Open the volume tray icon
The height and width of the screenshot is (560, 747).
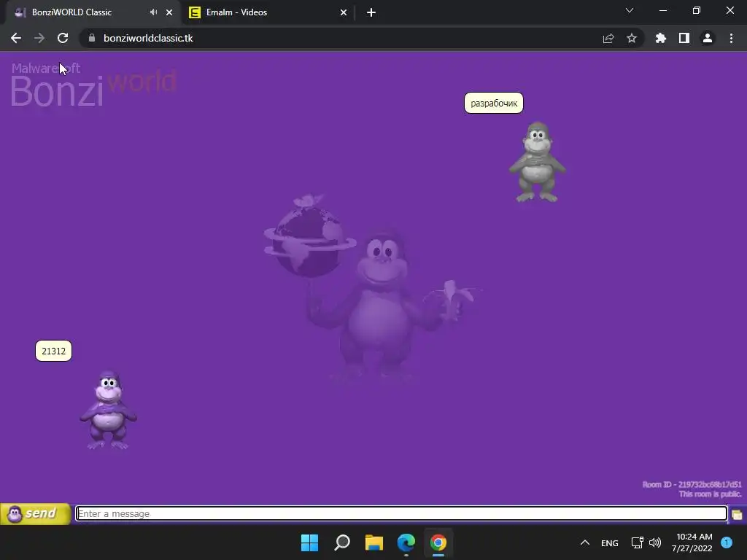tap(655, 542)
